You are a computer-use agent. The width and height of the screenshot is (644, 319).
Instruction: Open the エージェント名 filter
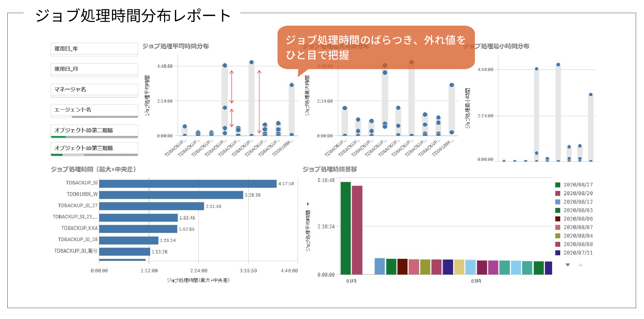[94, 110]
